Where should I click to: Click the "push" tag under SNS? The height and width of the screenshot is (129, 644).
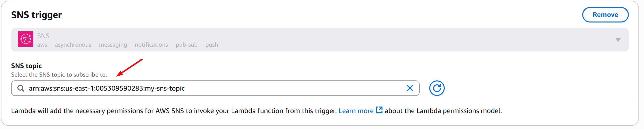click(x=212, y=45)
